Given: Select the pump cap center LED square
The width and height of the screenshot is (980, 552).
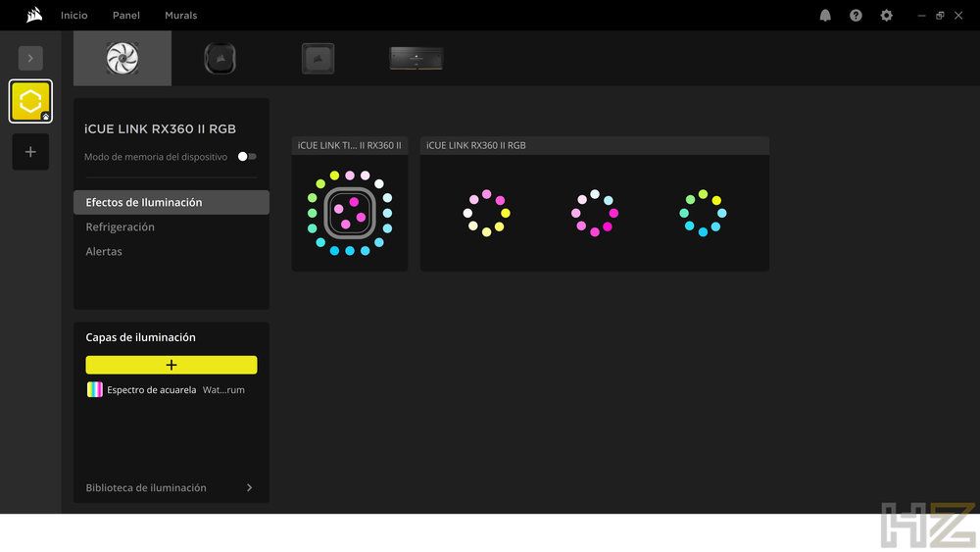Looking at the screenshot, I should (x=350, y=213).
